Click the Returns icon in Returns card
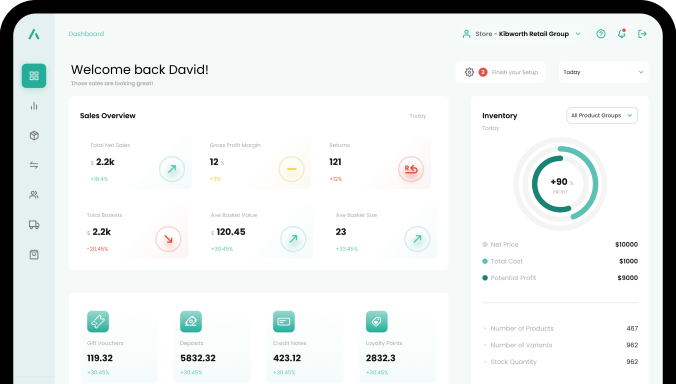Screen dimensions: 676x384 411,169
